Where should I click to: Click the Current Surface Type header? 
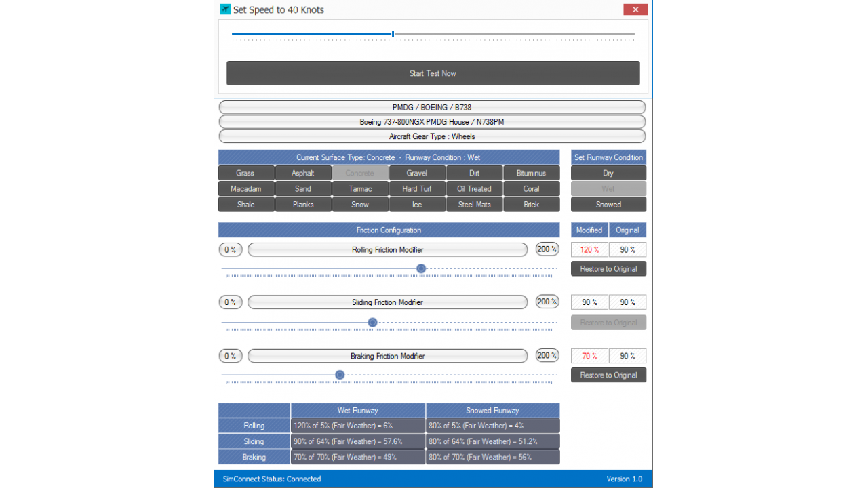pos(389,157)
